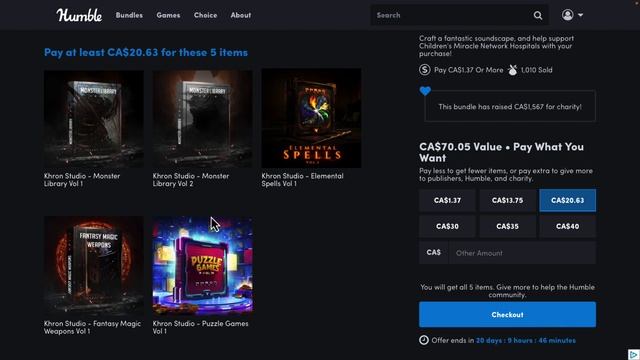Select the CA$20.63 price option
The height and width of the screenshot is (360, 640).
click(567, 200)
